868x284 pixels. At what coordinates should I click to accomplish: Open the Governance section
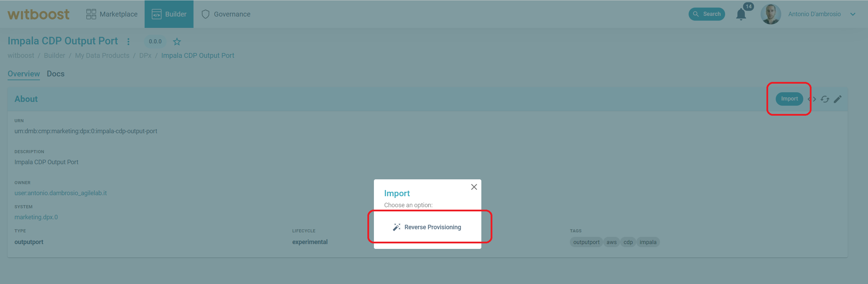tap(226, 14)
